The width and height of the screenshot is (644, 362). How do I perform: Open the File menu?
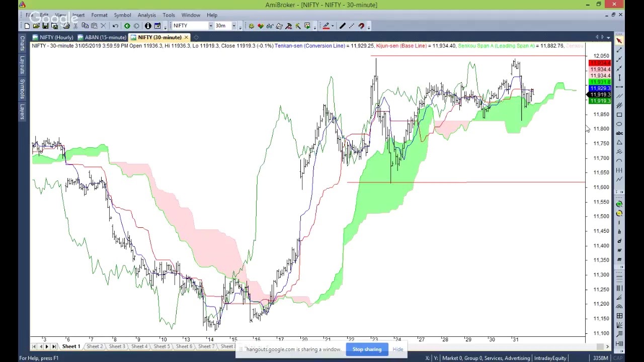[30, 15]
